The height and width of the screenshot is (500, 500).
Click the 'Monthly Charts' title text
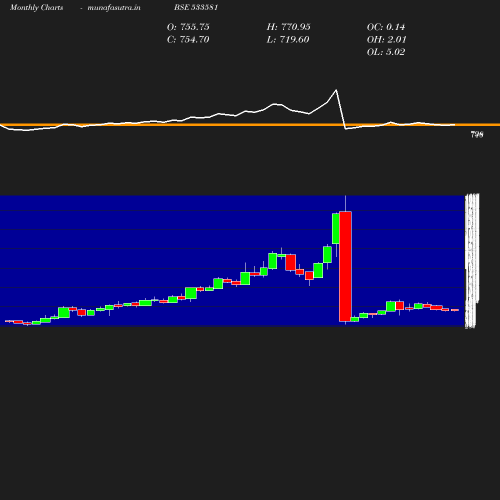click(36, 8)
